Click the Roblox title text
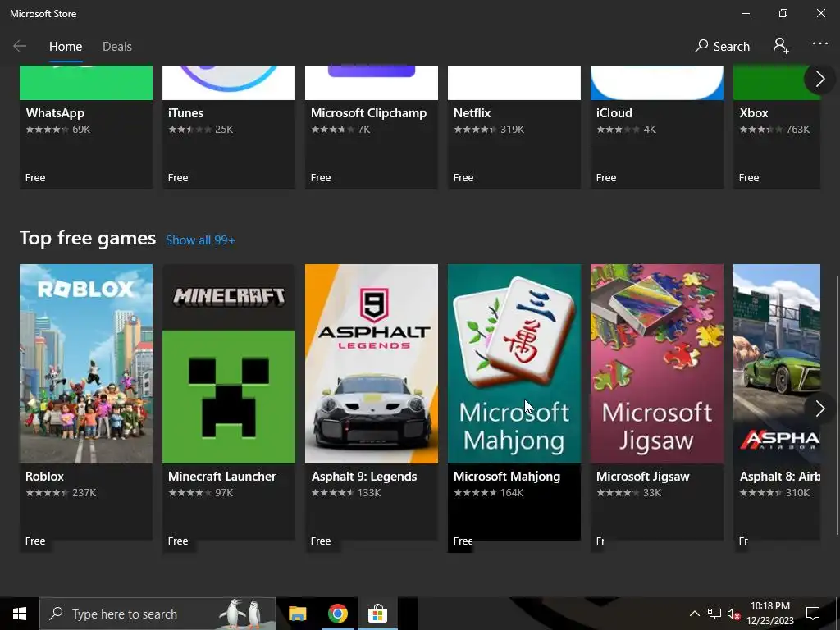Viewport: 840px width, 630px height. pos(44,477)
